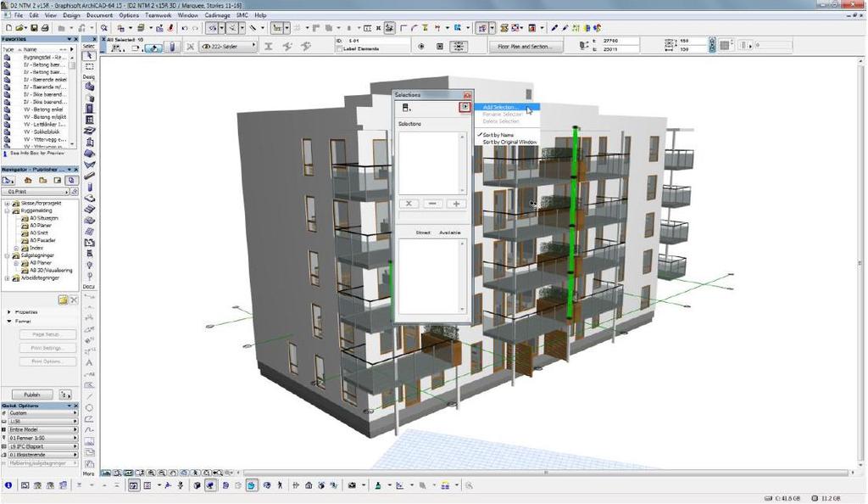The width and height of the screenshot is (868, 504).
Task: Click the top elevation value field 27700
Action: pos(621,41)
